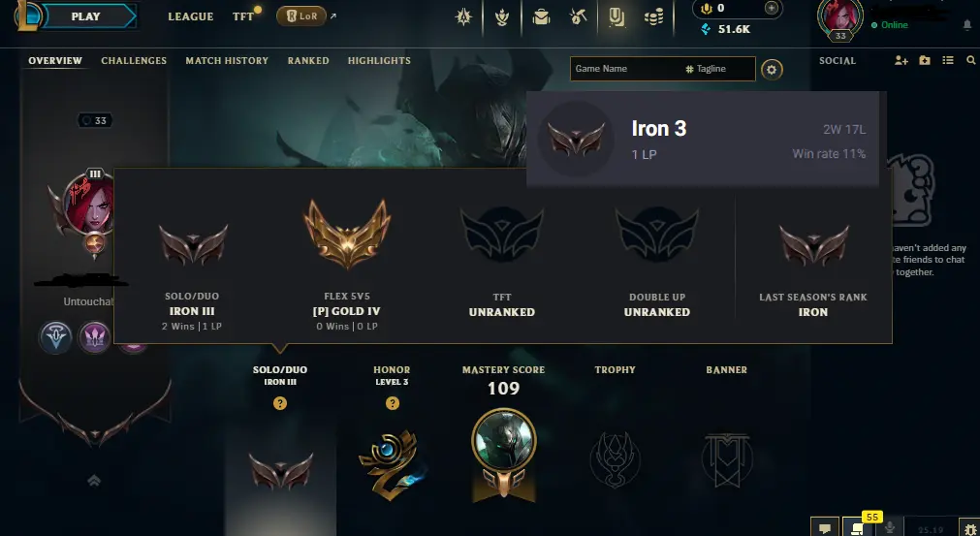
Task: Open the Store coins icon
Action: (653, 16)
